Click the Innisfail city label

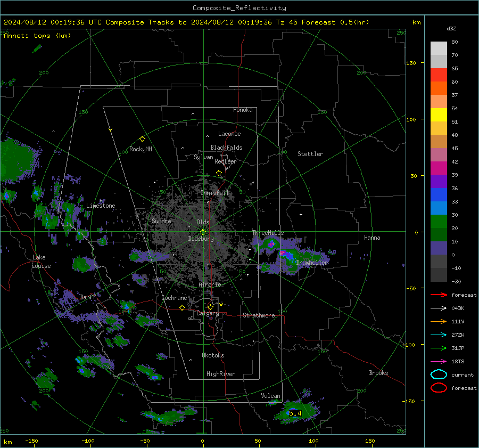tap(215, 193)
